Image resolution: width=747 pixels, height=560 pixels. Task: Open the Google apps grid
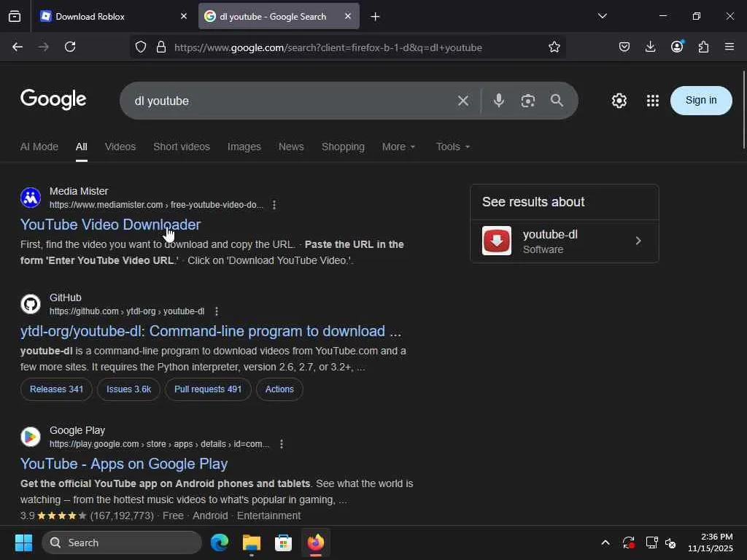tap(653, 101)
